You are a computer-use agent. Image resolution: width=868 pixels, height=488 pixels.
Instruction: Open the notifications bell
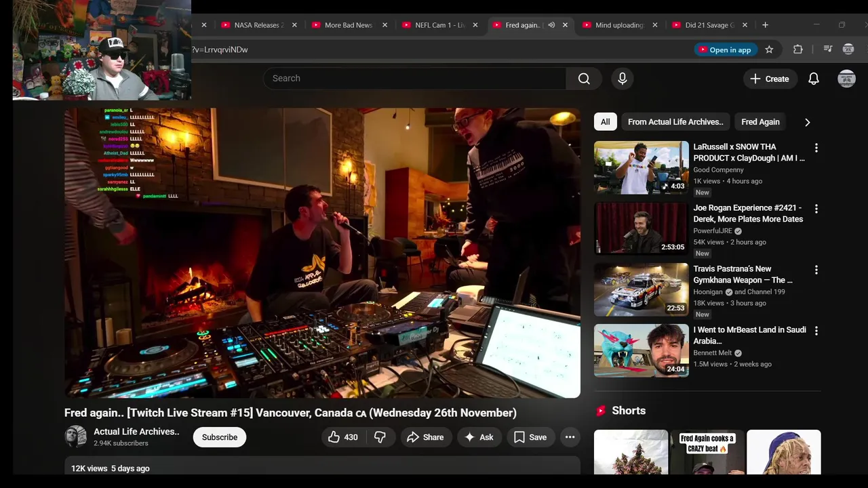pos(814,79)
